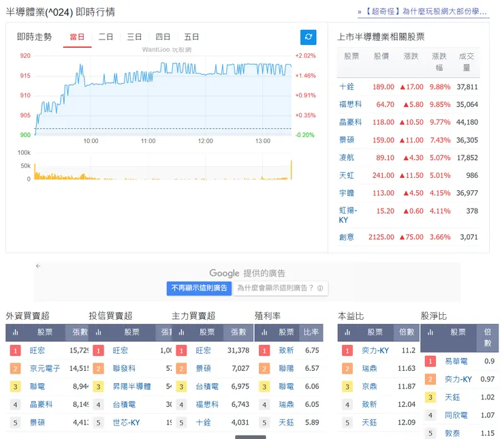Click bar chart icon in 外資買賣超 header

[15, 332]
